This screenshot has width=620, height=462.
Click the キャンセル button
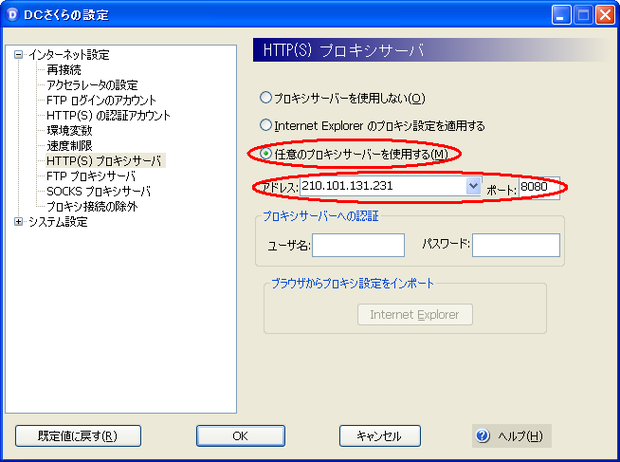click(380, 436)
